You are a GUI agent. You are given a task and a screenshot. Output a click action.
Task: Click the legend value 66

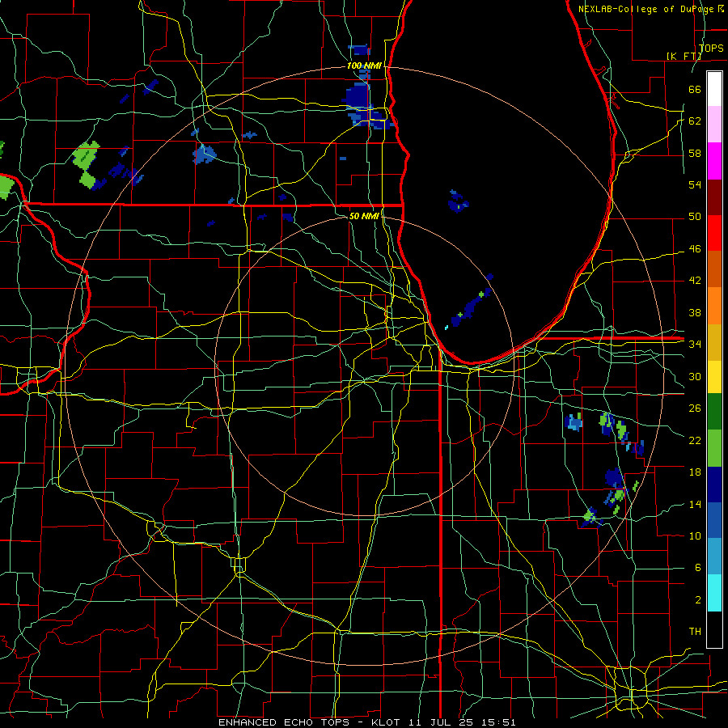[x=695, y=89]
